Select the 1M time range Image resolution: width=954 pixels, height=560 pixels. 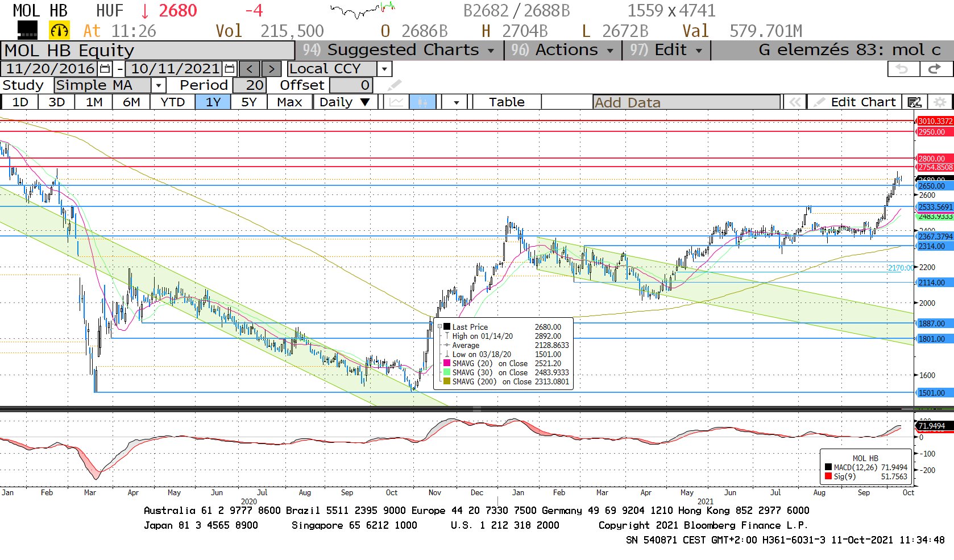coord(94,102)
